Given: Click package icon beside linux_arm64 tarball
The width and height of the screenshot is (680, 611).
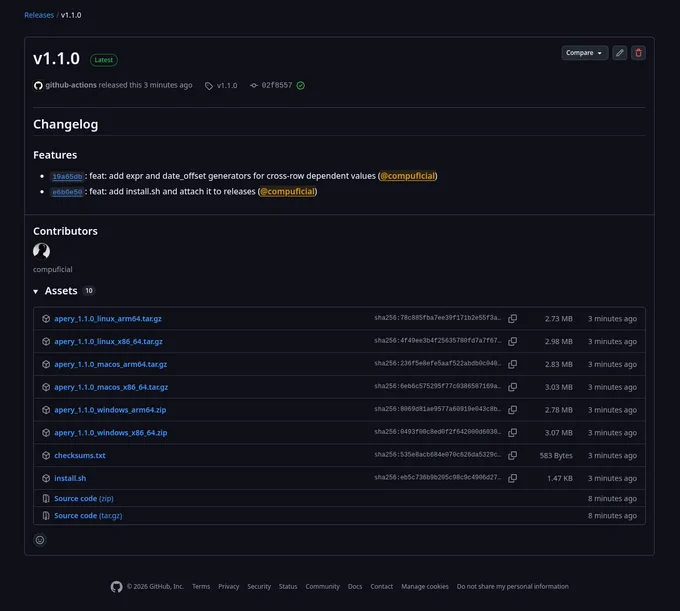Looking at the screenshot, I should pyautogui.click(x=46, y=319).
